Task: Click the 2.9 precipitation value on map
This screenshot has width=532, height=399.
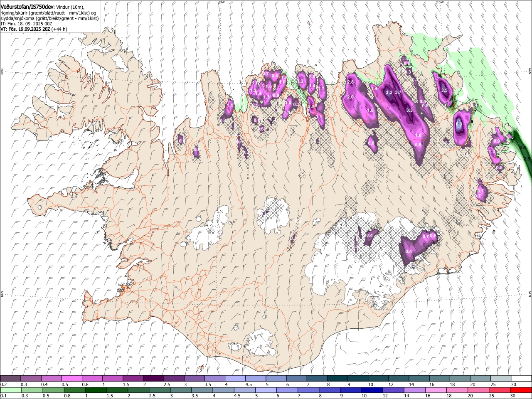Action: coord(312,107)
